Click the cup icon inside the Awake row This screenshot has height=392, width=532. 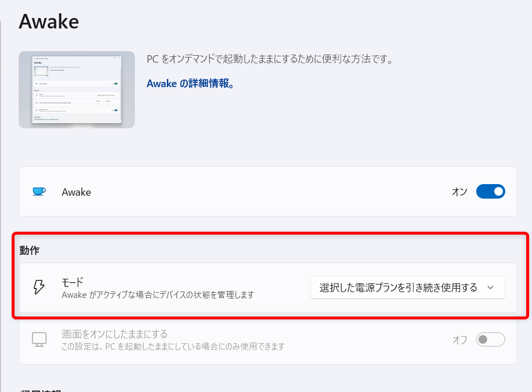click(38, 192)
